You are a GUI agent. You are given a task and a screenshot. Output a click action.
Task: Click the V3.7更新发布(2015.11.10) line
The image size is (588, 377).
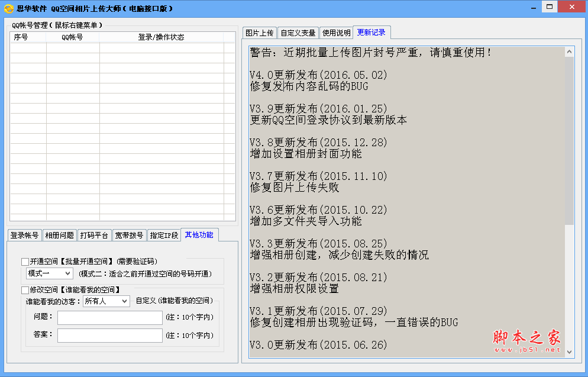318,176
